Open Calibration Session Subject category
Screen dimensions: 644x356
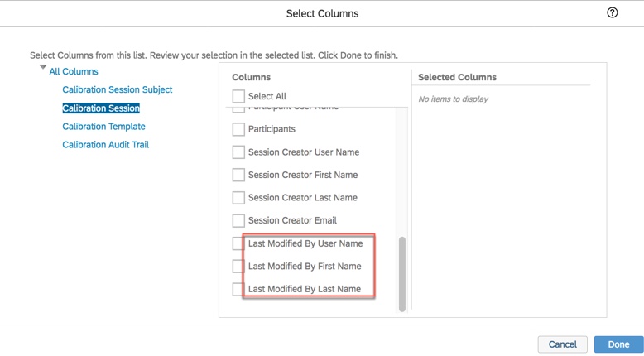click(x=118, y=89)
